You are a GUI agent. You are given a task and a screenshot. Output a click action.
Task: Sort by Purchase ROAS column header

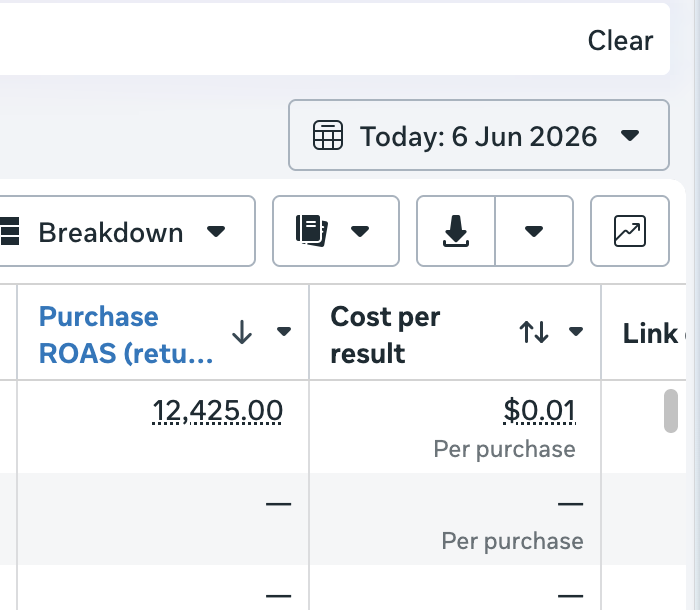(126, 334)
